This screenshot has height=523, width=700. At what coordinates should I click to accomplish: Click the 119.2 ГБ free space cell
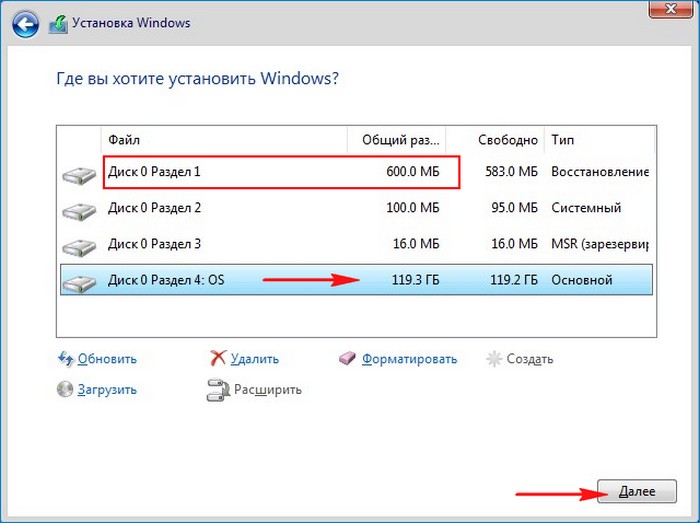(x=514, y=280)
